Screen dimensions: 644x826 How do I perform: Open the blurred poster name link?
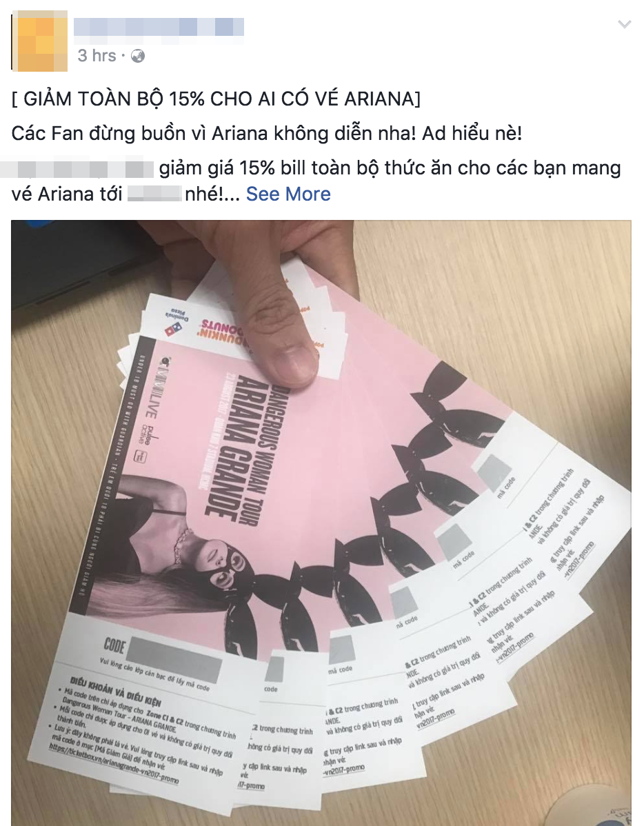(x=159, y=27)
